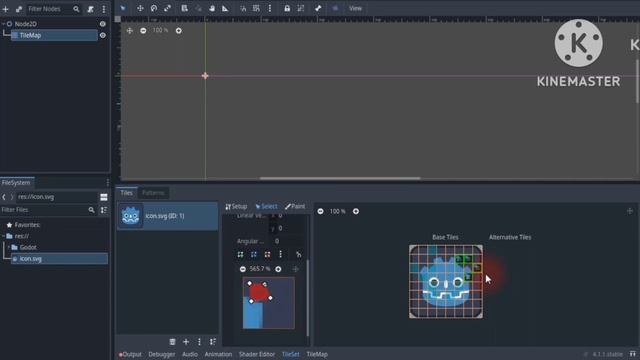Screen dimensions: 640x360
Task: Choose the blue edit polygon points tool
Action: (x=254, y=255)
